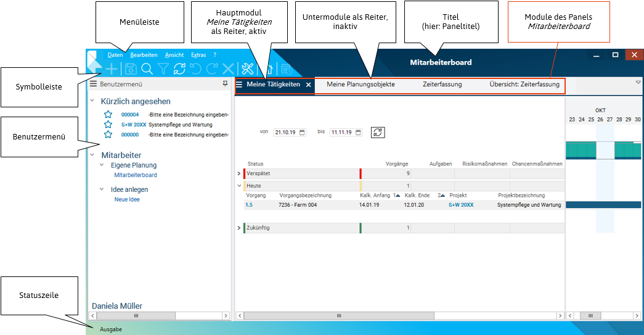Collapse the Heute status group
644x335 pixels.
pyautogui.click(x=239, y=185)
